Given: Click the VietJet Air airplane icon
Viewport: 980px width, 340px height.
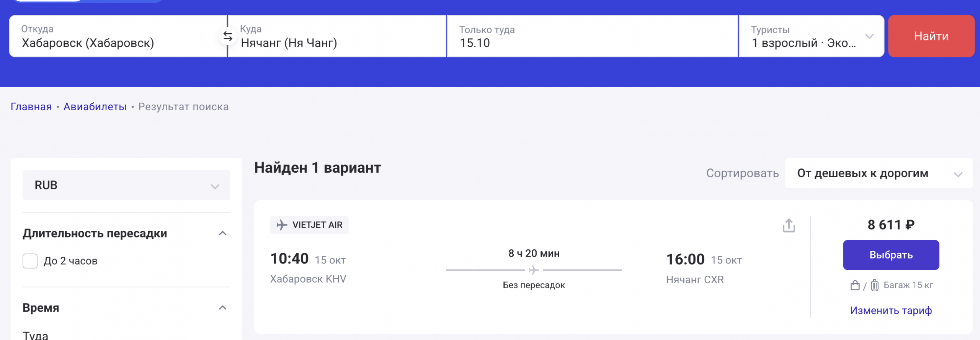Looking at the screenshot, I should pos(282,225).
